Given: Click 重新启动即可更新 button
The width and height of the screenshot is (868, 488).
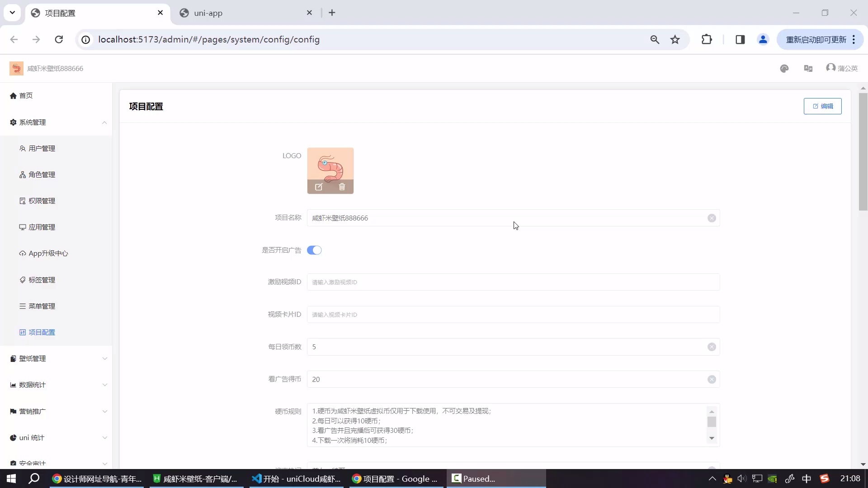Looking at the screenshot, I should tap(816, 40).
